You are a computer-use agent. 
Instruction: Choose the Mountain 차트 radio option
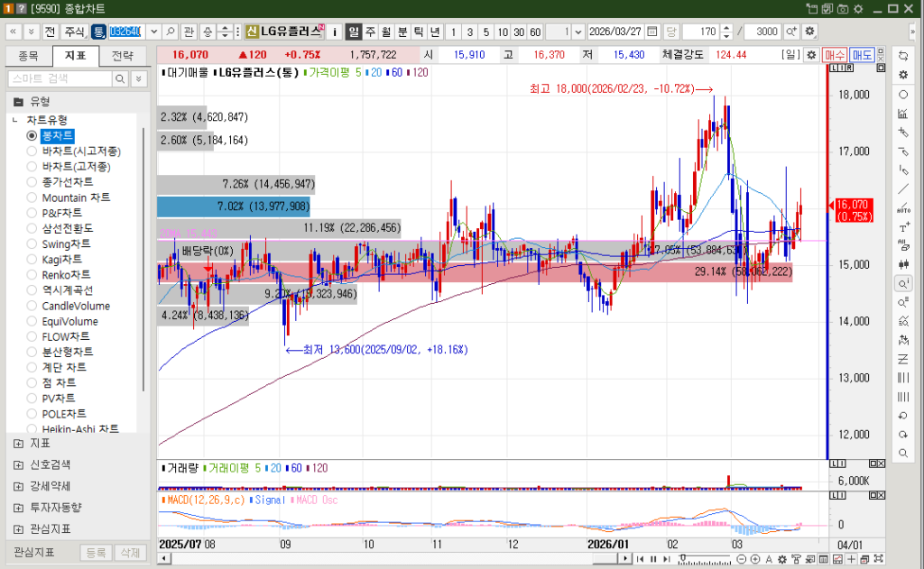pos(32,197)
